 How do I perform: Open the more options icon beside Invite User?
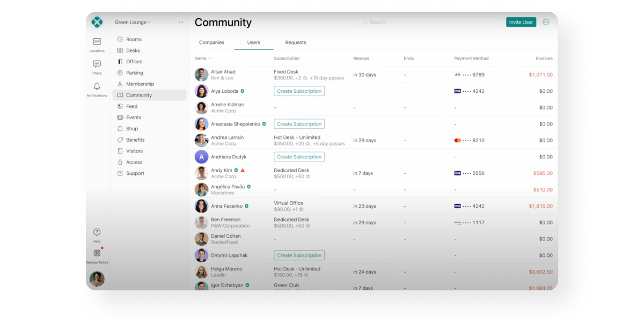tap(546, 22)
